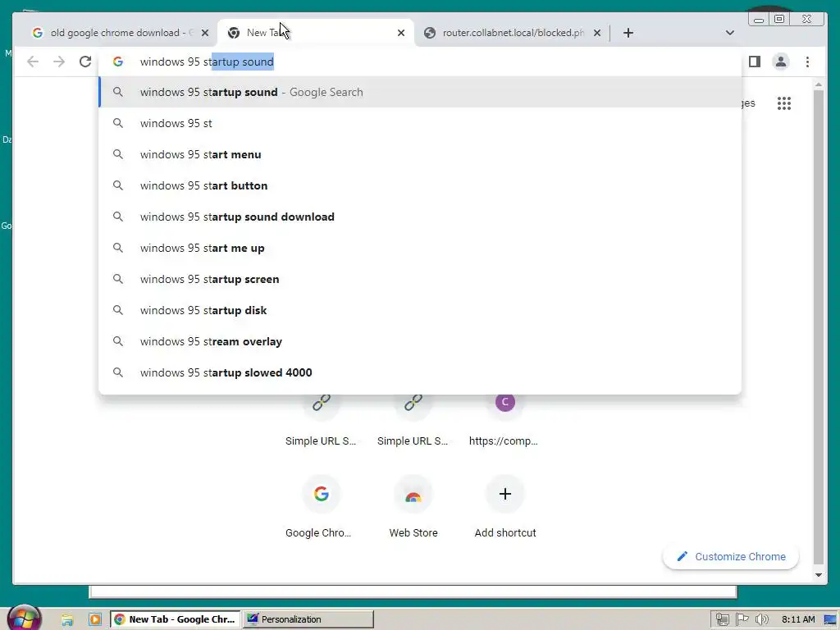
Task: Close the router.collabnet.local tab
Action: click(597, 33)
